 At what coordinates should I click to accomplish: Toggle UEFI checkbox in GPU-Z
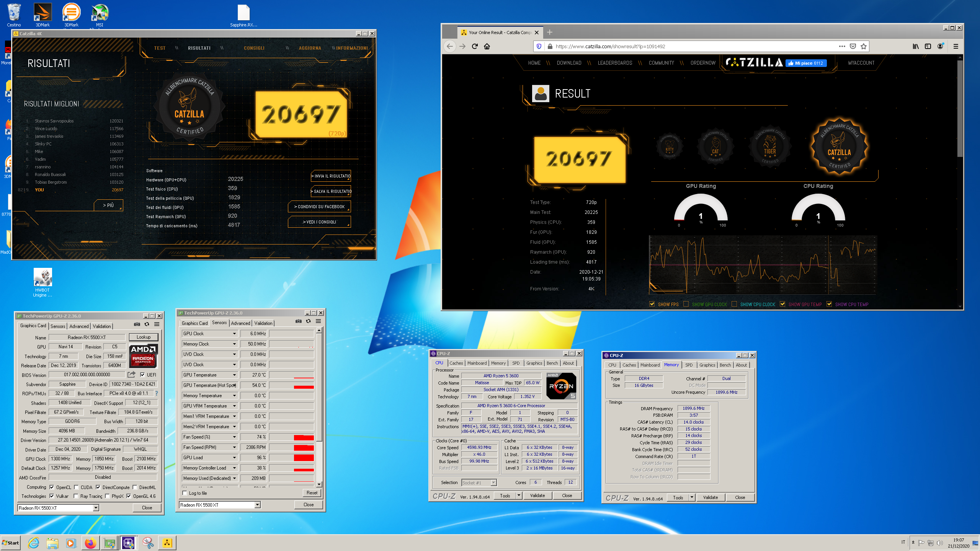tap(142, 375)
